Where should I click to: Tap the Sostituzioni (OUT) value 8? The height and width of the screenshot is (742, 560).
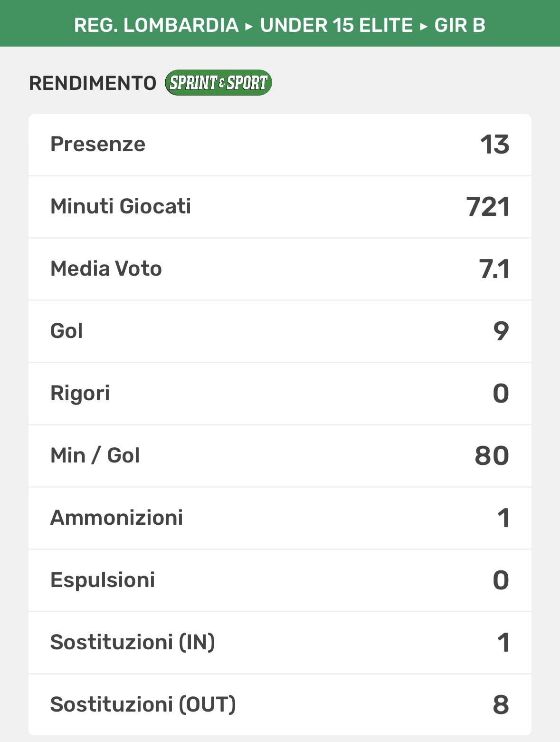click(x=501, y=705)
